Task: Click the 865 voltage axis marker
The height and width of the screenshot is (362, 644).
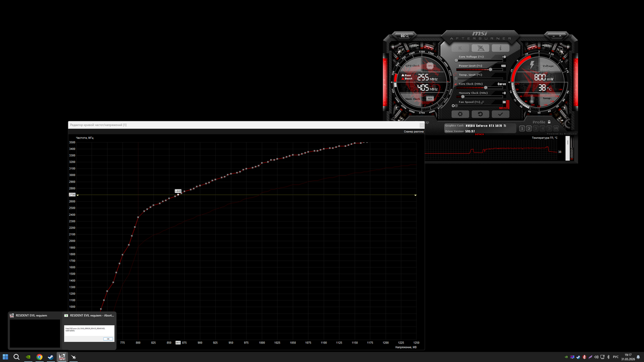Action: 178,342
